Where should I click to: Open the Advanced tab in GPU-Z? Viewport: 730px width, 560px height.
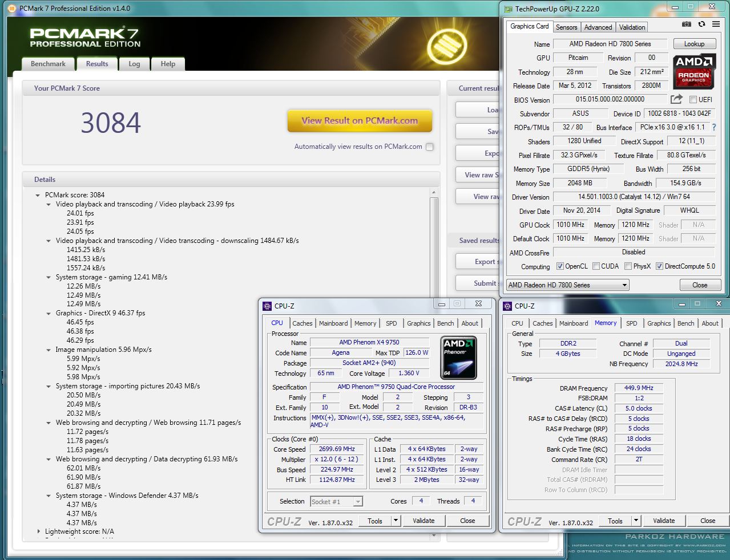(x=598, y=27)
